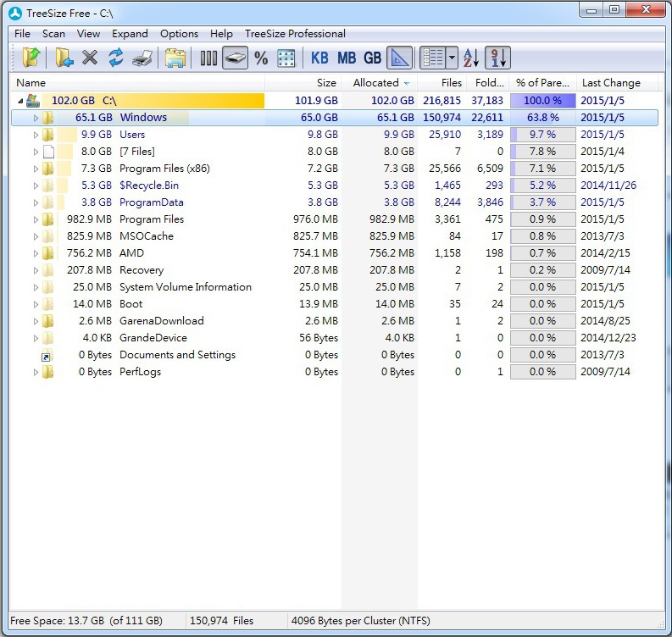Open the details view dropdown arrow
Screen dimensions: 672x637
coord(453,58)
